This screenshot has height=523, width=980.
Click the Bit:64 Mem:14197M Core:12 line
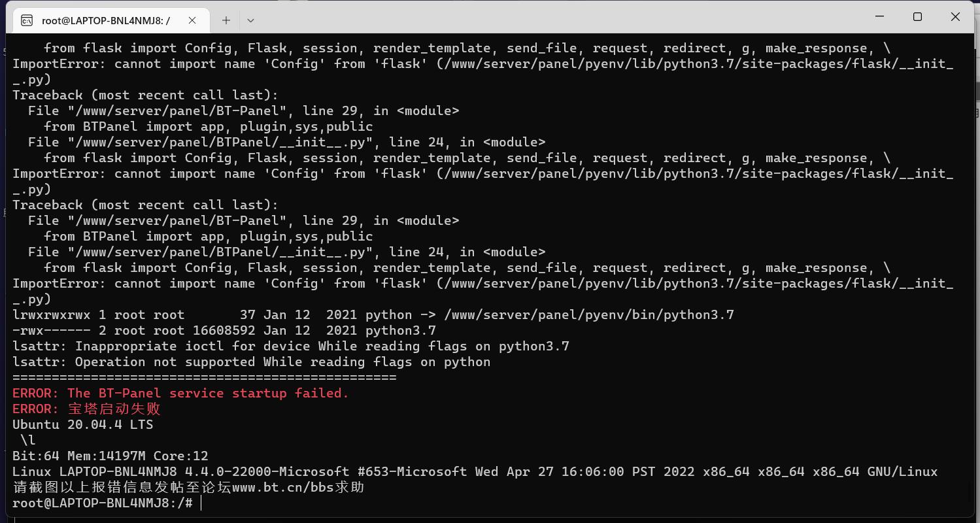(110, 456)
